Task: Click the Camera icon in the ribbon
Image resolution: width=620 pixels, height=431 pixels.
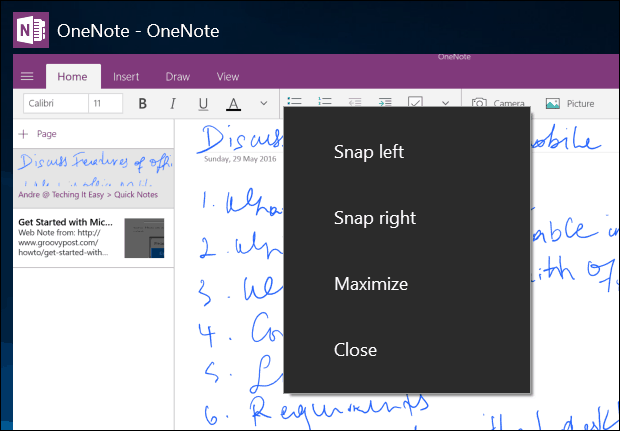Action: click(x=479, y=102)
